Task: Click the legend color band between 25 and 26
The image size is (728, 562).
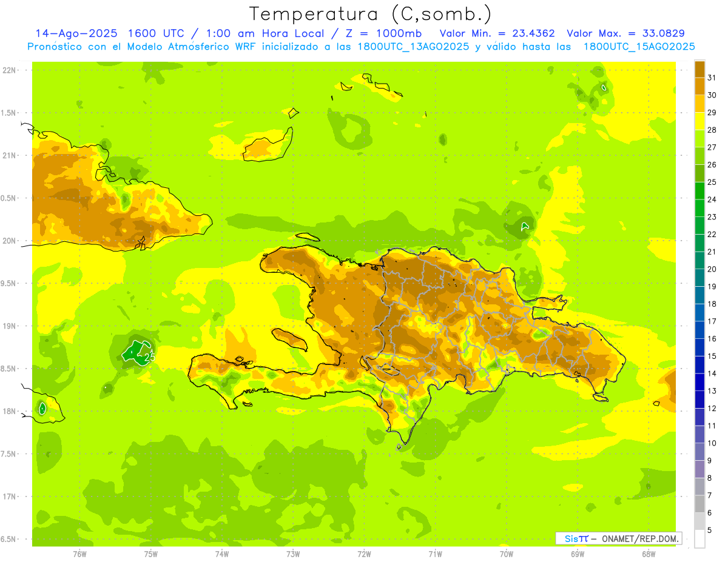Action: (x=699, y=173)
